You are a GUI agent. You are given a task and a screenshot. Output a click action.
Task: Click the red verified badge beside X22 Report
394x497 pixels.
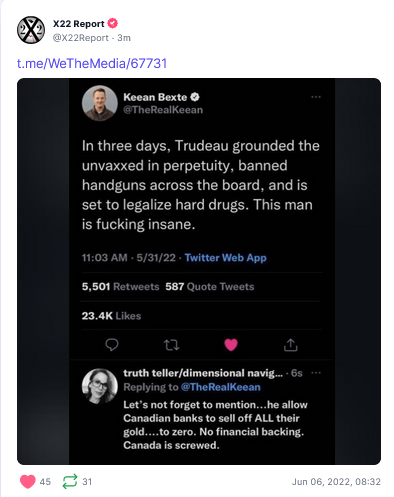113,23
